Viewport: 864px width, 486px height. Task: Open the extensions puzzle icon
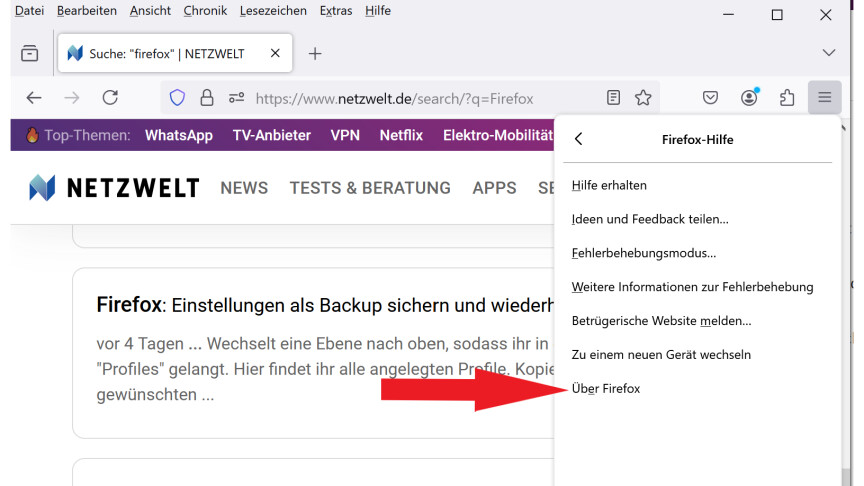[787, 98]
